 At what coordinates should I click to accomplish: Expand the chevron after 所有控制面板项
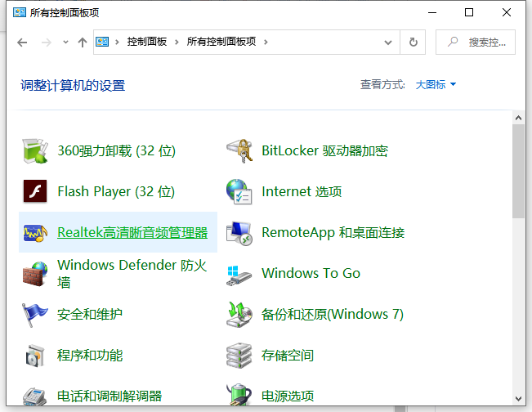[266, 42]
